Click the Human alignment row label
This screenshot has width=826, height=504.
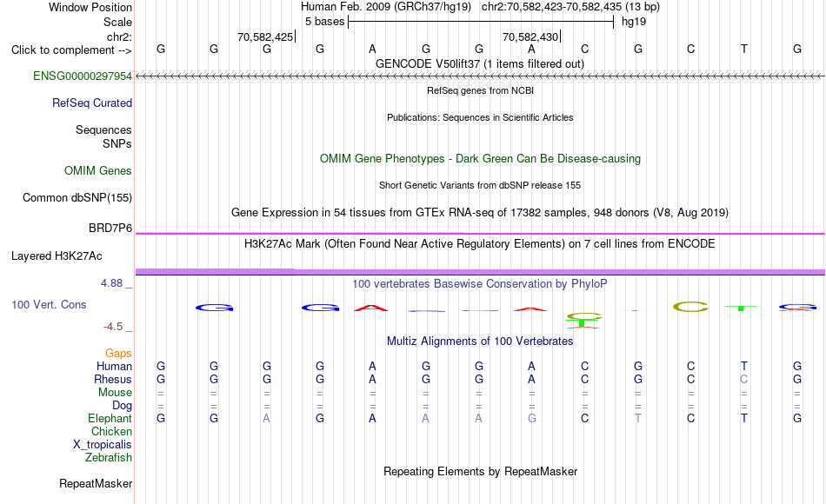point(114,367)
